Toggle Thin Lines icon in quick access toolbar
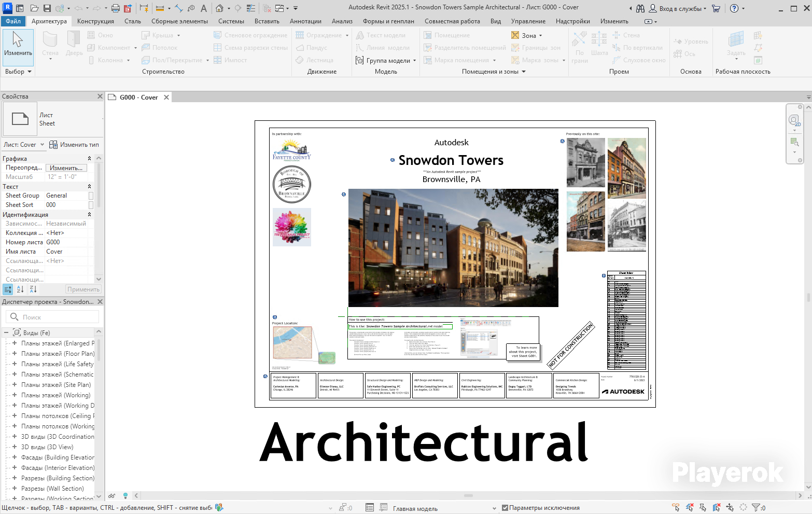812x514 pixels. pyautogui.click(x=251, y=8)
